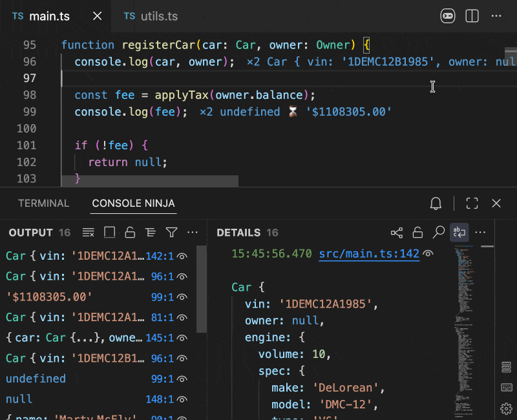This screenshot has width=517, height=420.
Task: Click the 148:1 location link beside null
Action: [160, 400]
